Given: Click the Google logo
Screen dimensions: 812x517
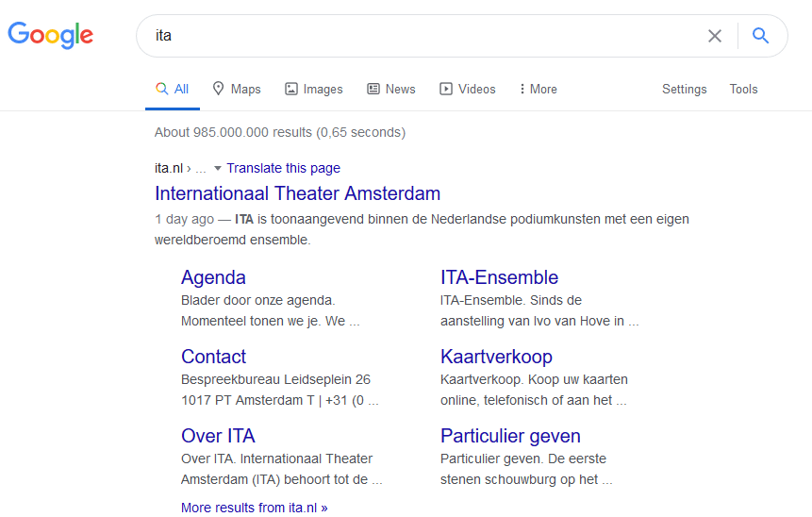Looking at the screenshot, I should pos(51,35).
